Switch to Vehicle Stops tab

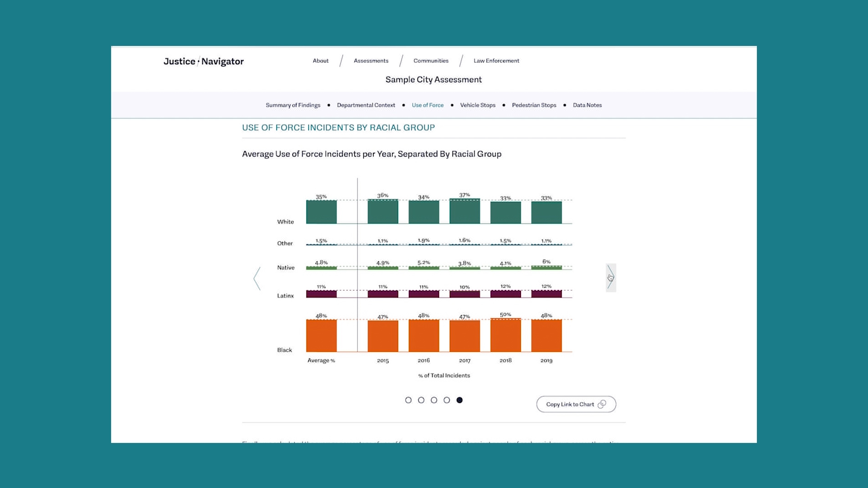pos(477,105)
